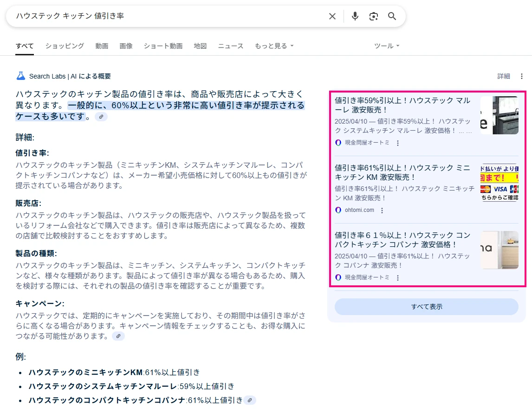Viewport: 532px width, 409px height.
Task: Expand もっと見る dropdown
Action: click(x=274, y=46)
